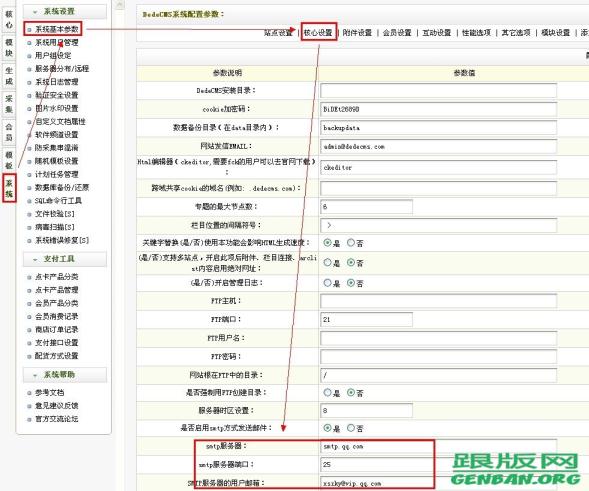Click the smtp服务器 input field

point(438,446)
